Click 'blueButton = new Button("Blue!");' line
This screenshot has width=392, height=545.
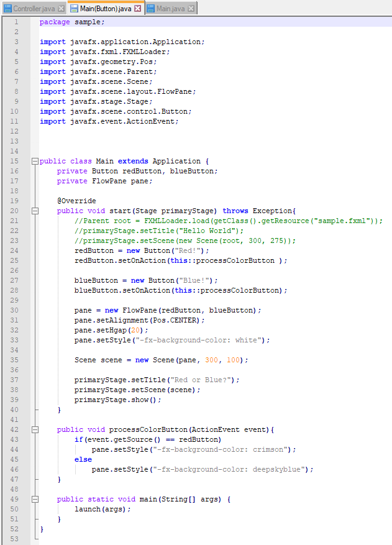tap(146, 281)
